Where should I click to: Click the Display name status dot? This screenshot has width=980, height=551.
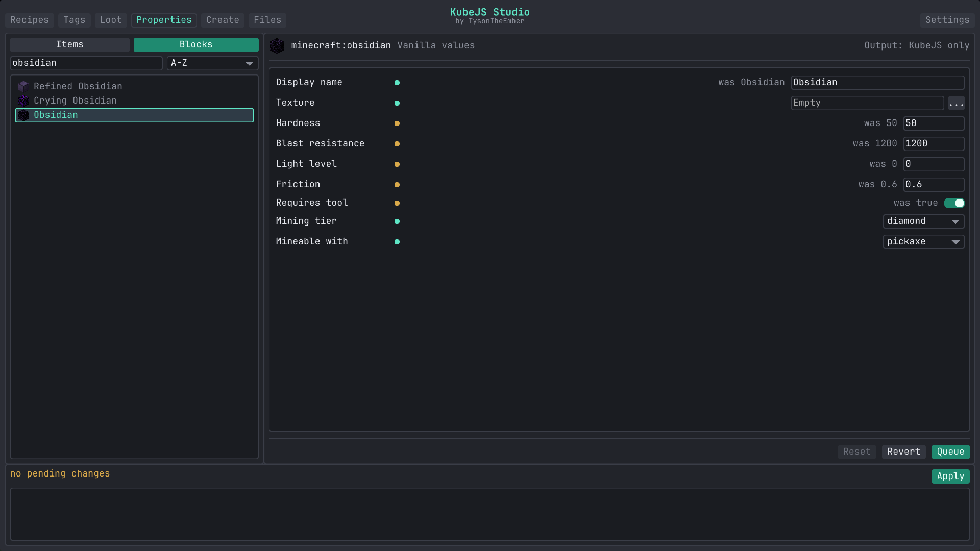point(397,83)
